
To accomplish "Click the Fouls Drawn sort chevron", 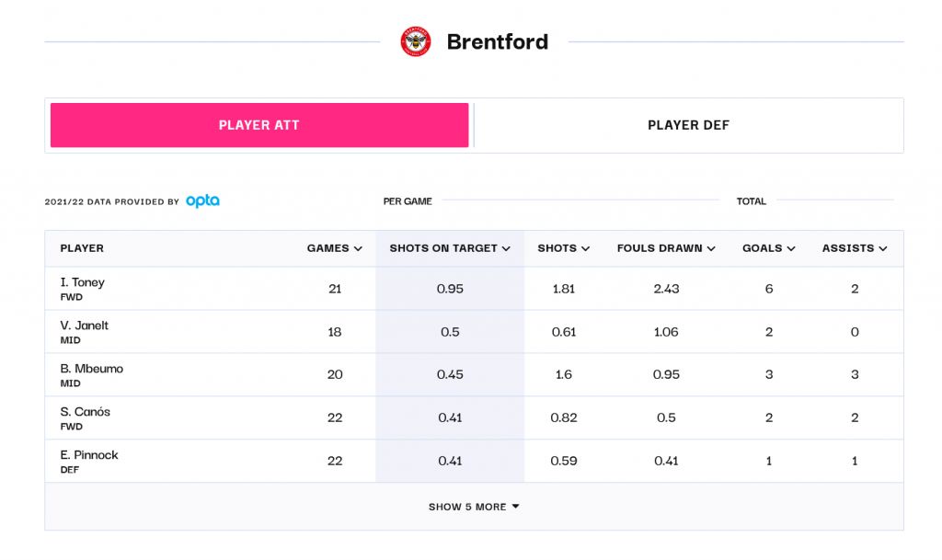I will click(x=711, y=248).
